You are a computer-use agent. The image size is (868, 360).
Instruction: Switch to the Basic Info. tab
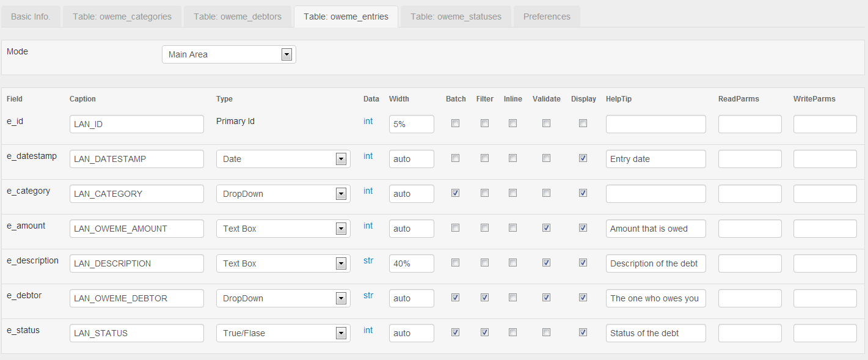coord(31,17)
